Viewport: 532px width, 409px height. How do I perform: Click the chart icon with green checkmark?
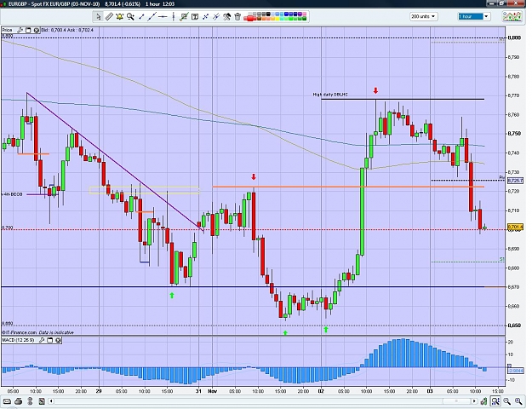point(184,16)
